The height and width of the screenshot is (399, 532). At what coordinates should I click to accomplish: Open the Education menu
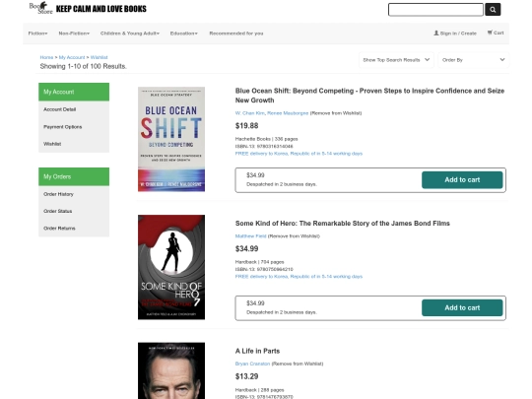183,33
